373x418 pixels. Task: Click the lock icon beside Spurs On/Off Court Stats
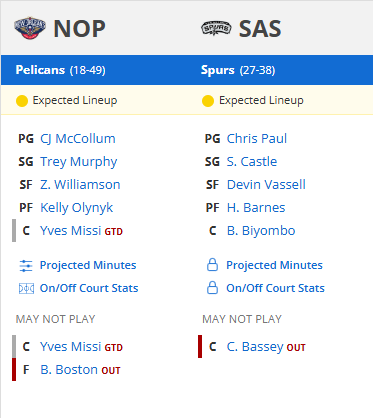pyautogui.click(x=212, y=288)
